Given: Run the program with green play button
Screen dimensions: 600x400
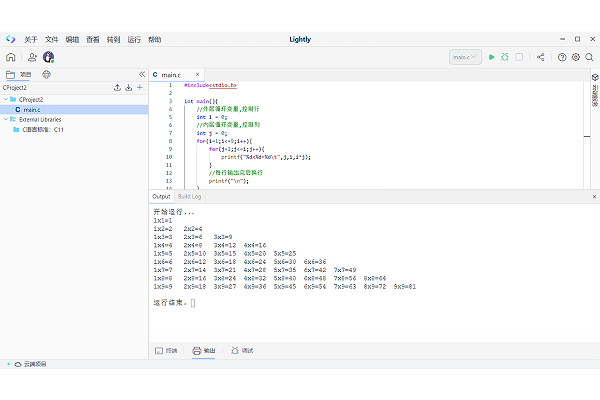Looking at the screenshot, I should tap(491, 57).
